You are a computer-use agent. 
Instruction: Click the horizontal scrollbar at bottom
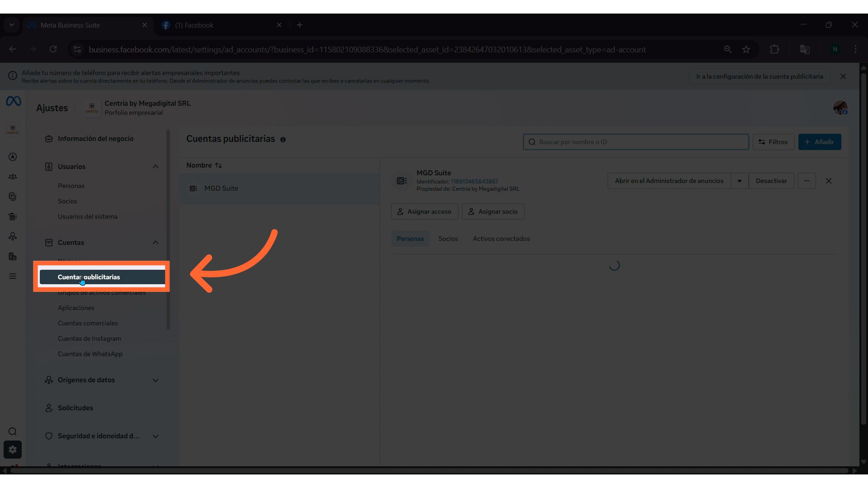click(429, 470)
